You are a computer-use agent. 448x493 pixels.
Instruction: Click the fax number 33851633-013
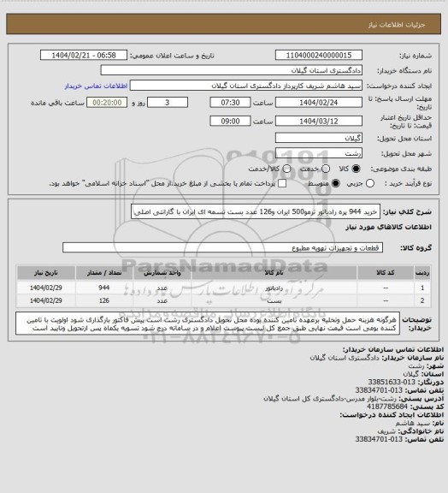tap(392, 382)
